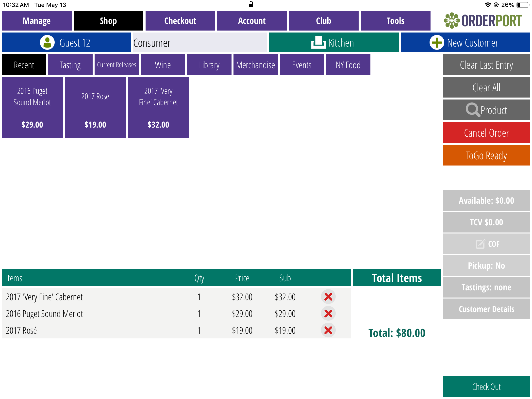
Task: Switch to the Checkout tab
Action: tap(180, 21)
